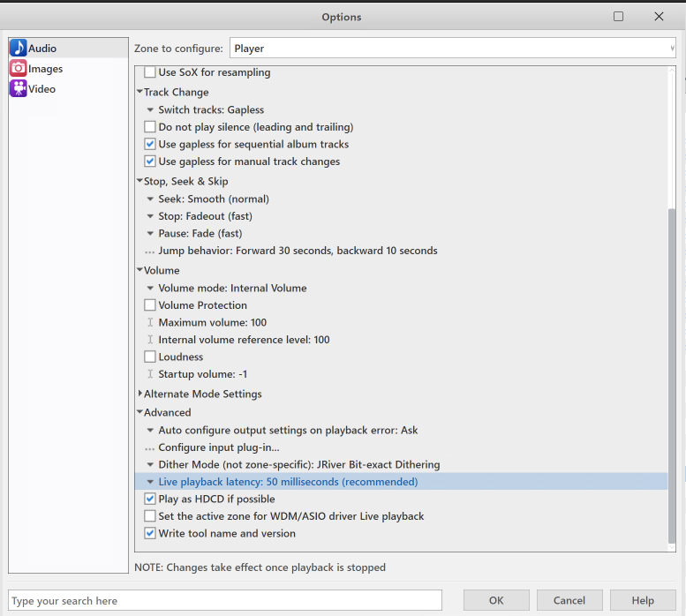Screen dimensions: 686x616
Task: Click the ellipsis icon beside Configure input plug-in
Action: click(149, 449)
